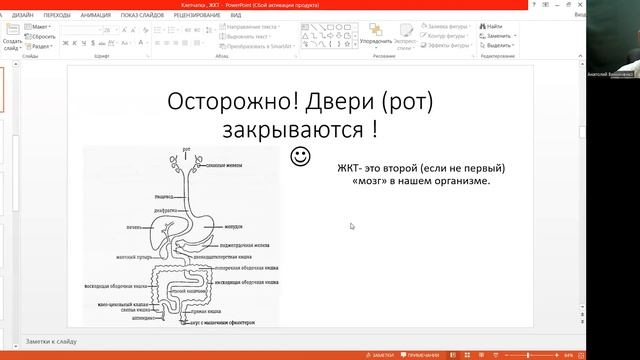Open Эффекты фигуры (Shape Effects)
640x360 pixels.
tap(446, 45)
